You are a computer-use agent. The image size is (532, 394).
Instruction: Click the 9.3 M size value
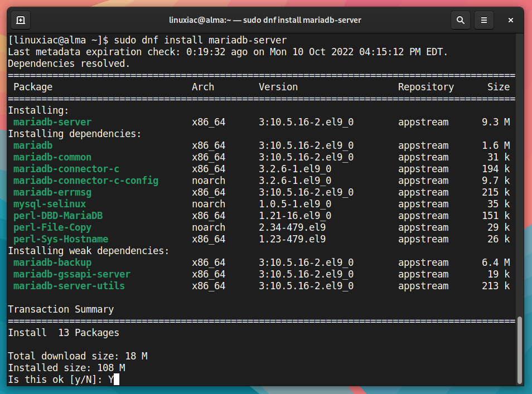(x=496, y=122)
